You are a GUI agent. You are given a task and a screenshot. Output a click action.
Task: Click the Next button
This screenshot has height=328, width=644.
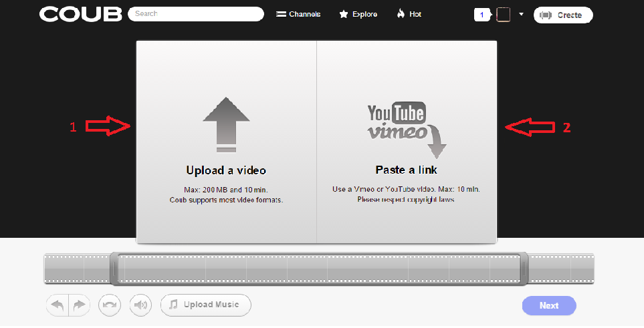tap(549, 306)
